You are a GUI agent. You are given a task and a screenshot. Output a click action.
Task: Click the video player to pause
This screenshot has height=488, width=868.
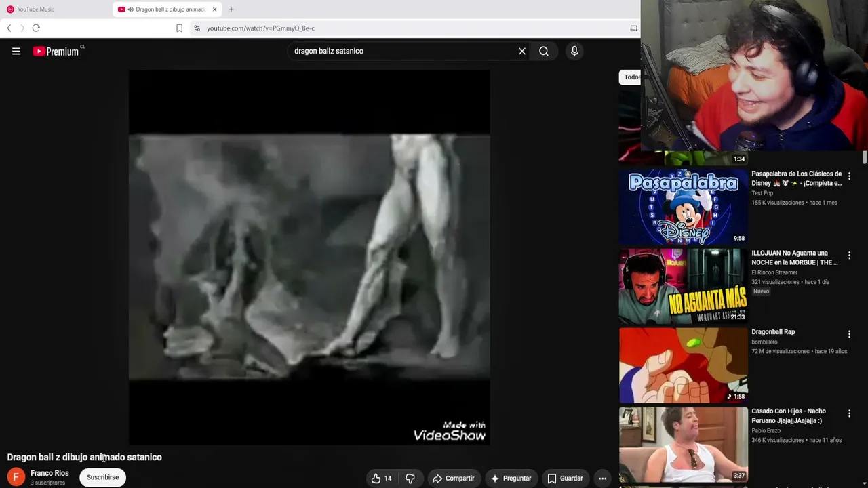[309, 258]
